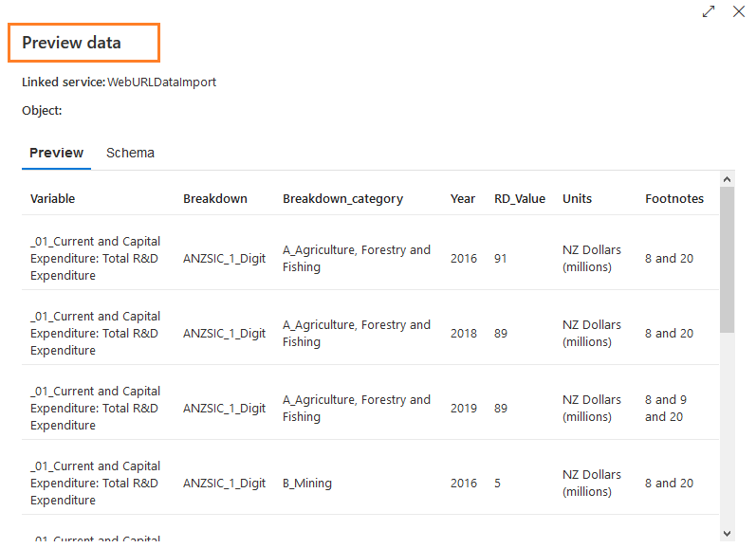Viewport: 756px width, 548px height.
Task: Click the Units column header
Action: point(577,198)
